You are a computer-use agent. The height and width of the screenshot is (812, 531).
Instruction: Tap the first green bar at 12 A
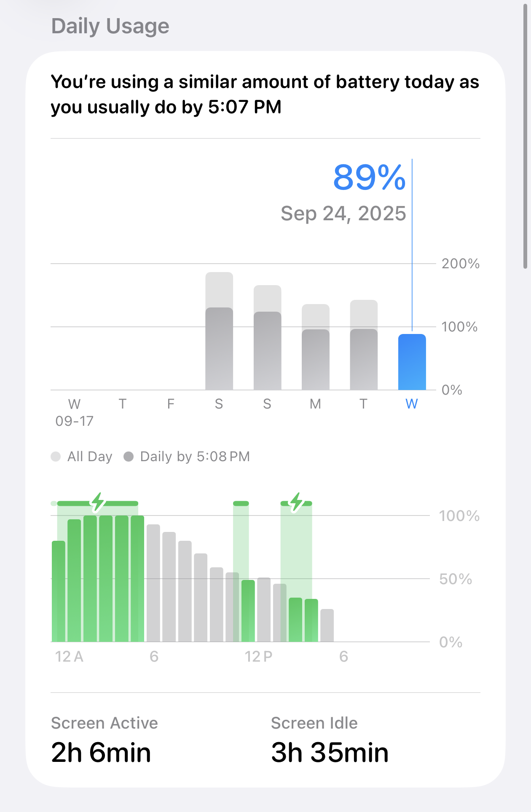59,591
